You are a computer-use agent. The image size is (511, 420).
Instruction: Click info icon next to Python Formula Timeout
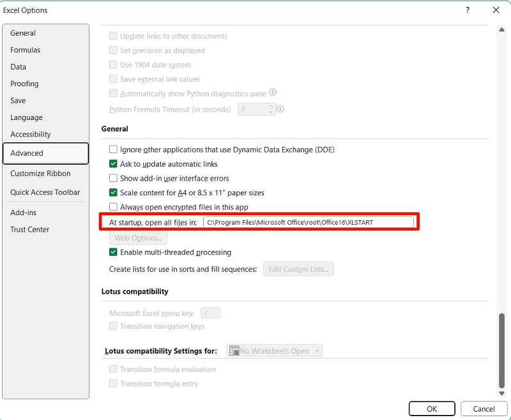point(280,109)
